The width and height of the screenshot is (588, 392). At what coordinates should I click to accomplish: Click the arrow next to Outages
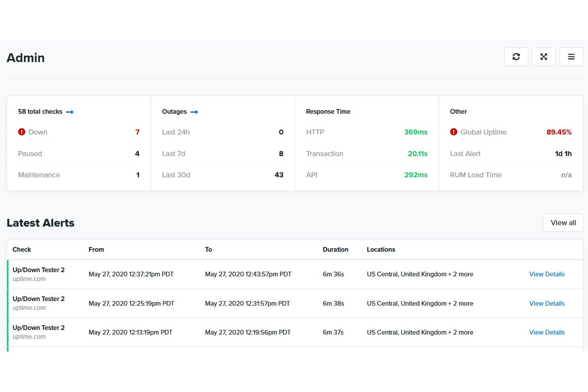[194, 112]
